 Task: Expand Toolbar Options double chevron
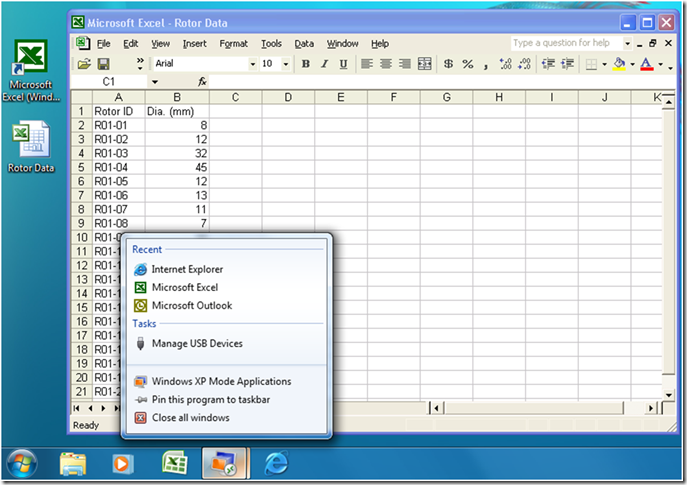coord(140,64)
